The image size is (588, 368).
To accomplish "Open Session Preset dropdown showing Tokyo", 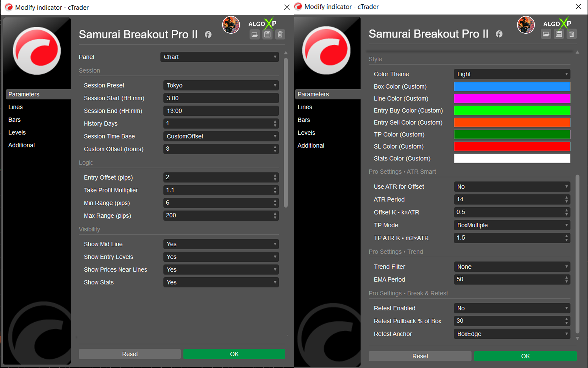I will coord(221,85).
